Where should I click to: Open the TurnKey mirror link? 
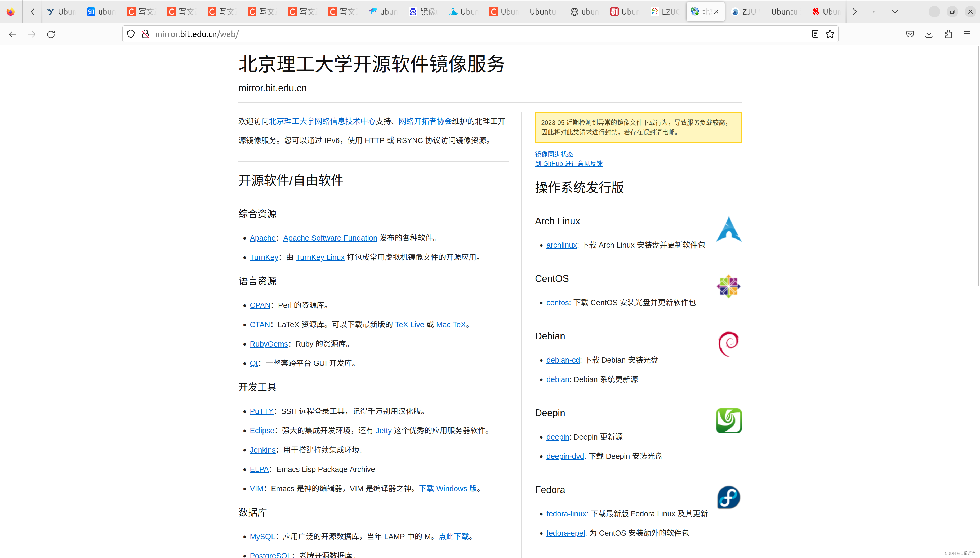pyautogui.click(x=264, y=258)
